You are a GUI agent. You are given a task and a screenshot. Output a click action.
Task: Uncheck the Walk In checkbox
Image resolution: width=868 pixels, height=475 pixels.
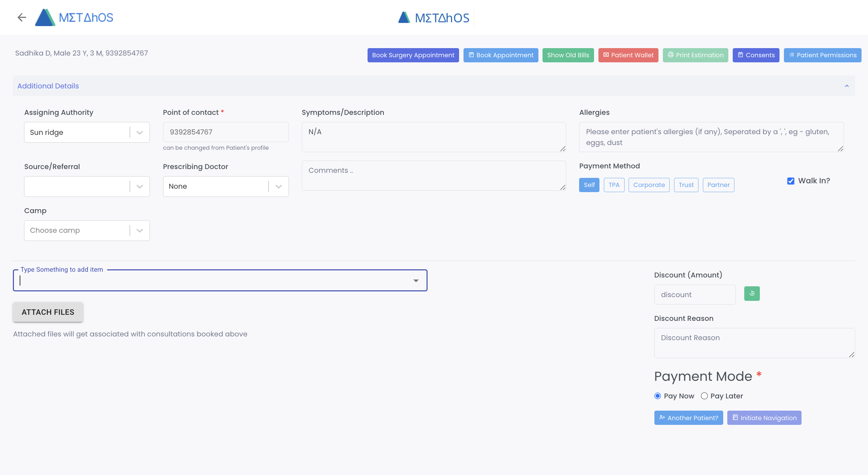point(791,181)
